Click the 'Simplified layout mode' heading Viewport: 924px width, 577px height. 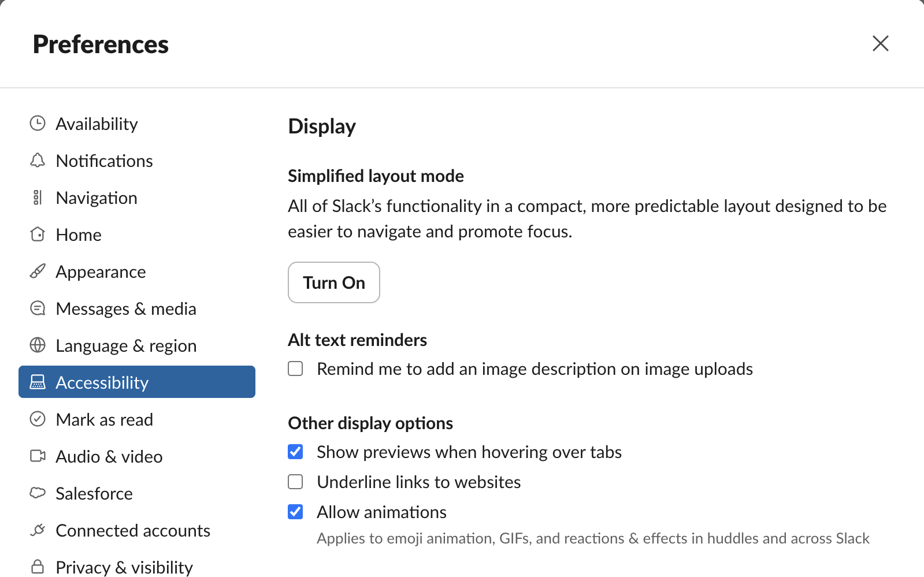[376, 176]
